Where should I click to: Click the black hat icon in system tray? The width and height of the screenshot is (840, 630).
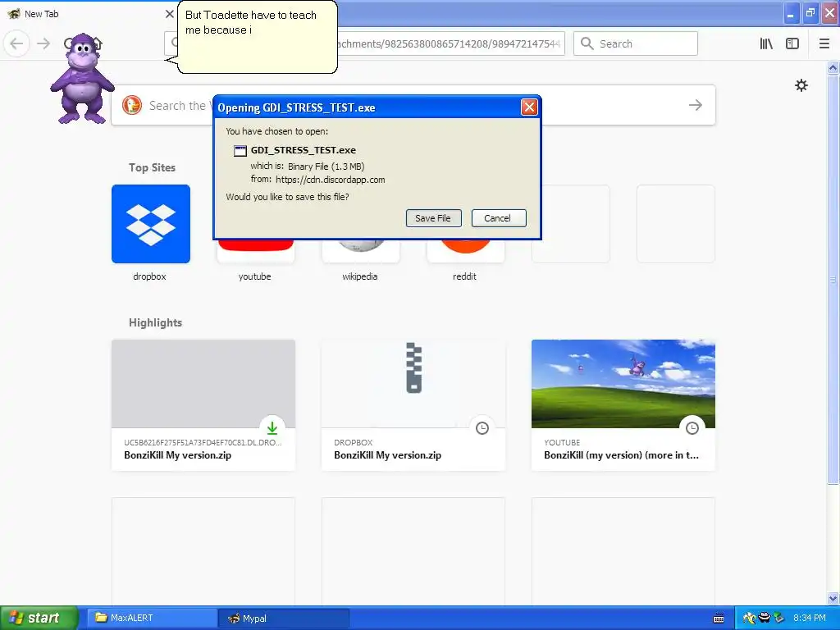[765, 619]
